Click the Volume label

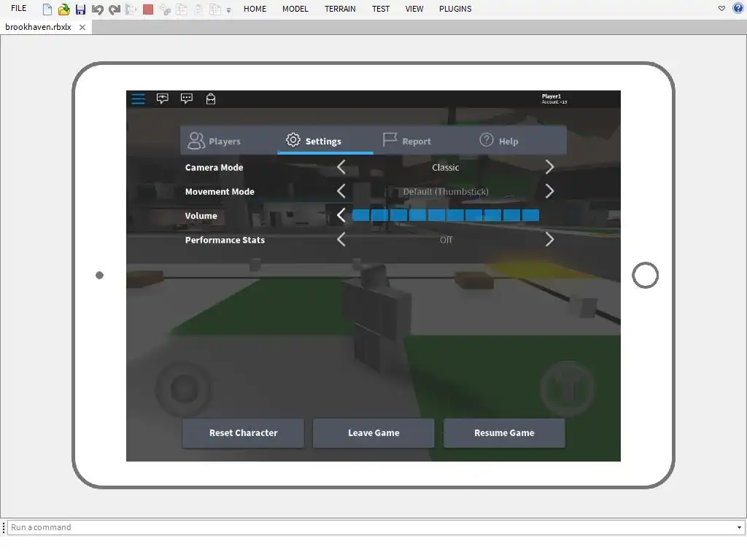(201, 216)
